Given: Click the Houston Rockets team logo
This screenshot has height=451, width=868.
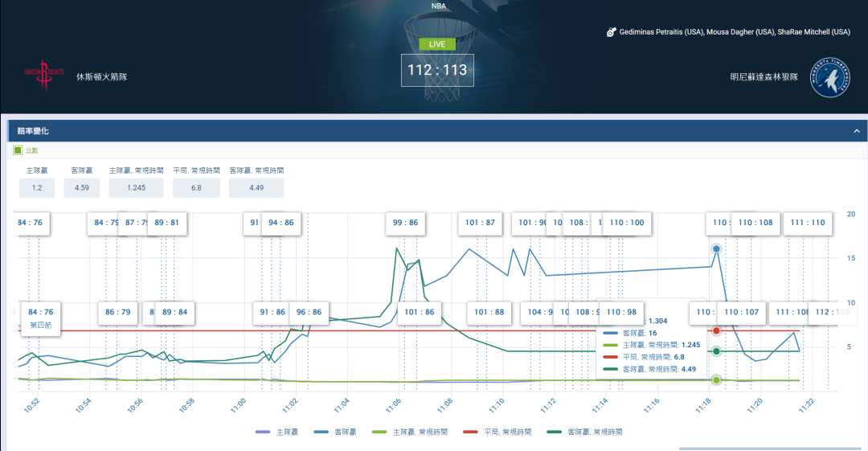Looking at the screenshot, I should click(43, 76).
